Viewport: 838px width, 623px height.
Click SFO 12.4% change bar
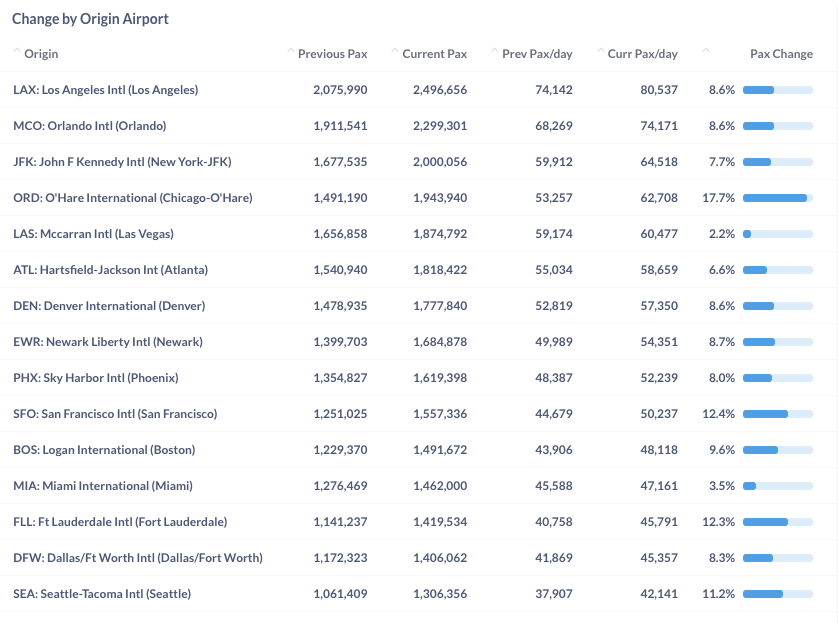778,414
